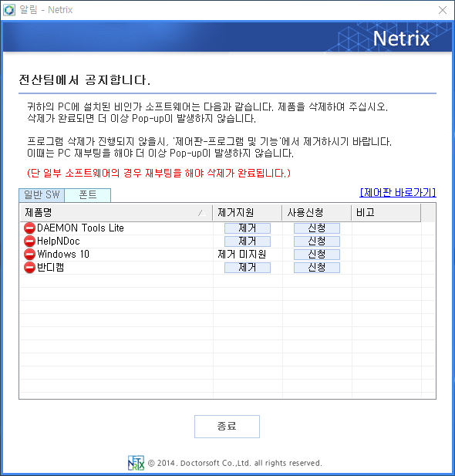455x476 pixels.
Task: Click 제거 button for 반디캠
Action: (248, 268)
